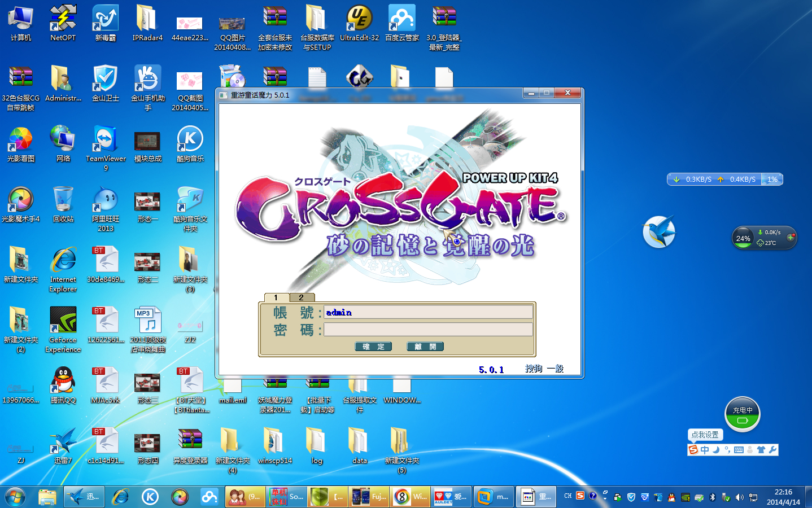The width and height of the screenshot is (812, 508).
Task: Click the CH input language indicator
Action: pos(568,496)
